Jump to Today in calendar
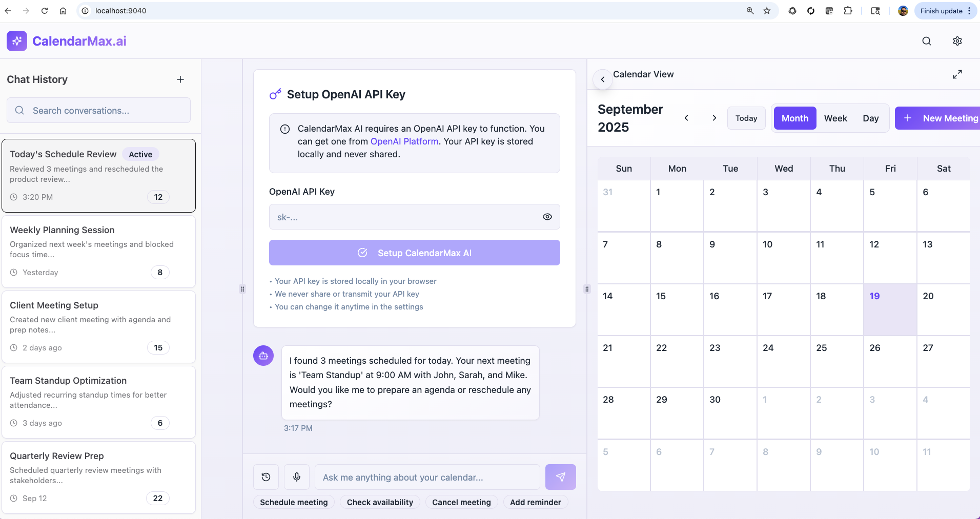980x519 pixels. pos(746,118)
